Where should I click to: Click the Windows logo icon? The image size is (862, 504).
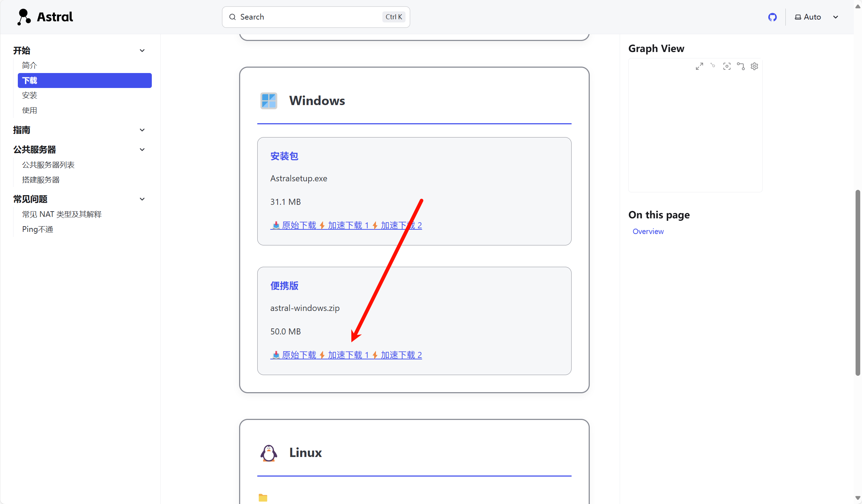[269, 101]
